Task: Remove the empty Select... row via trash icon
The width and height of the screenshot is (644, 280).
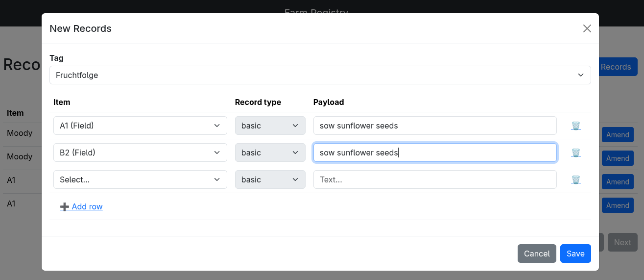Action: pos(576,180)
